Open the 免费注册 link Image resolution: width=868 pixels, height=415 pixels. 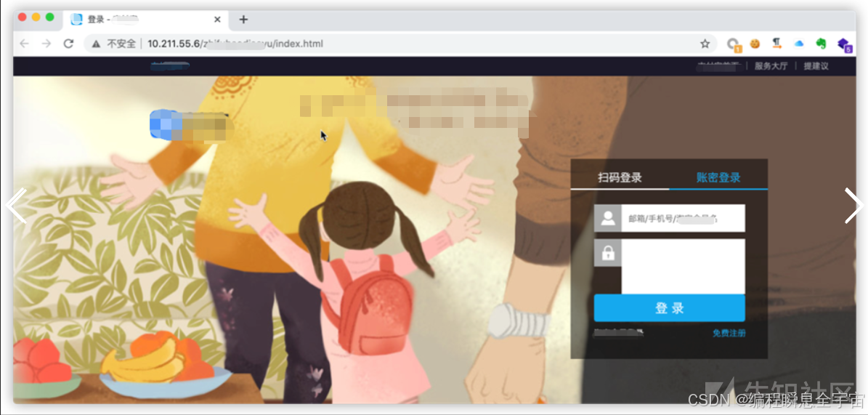pyautogui.click(x=729, y=333)
